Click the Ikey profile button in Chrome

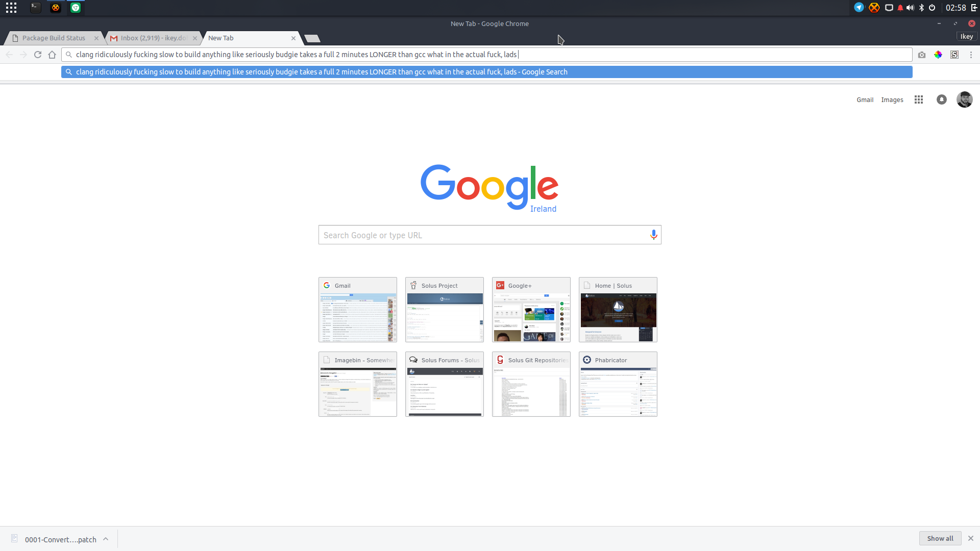point(966,37)
